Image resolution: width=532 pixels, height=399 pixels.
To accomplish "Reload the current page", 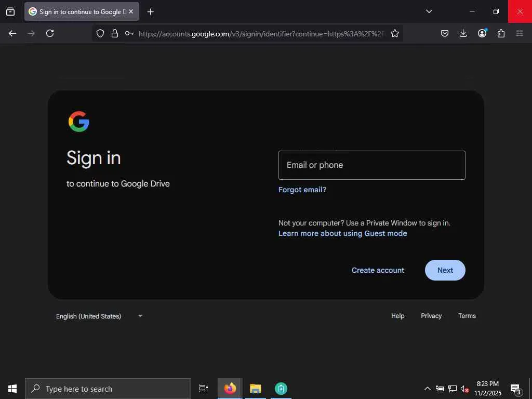I will pyautogui.click(x=50, y=33).
